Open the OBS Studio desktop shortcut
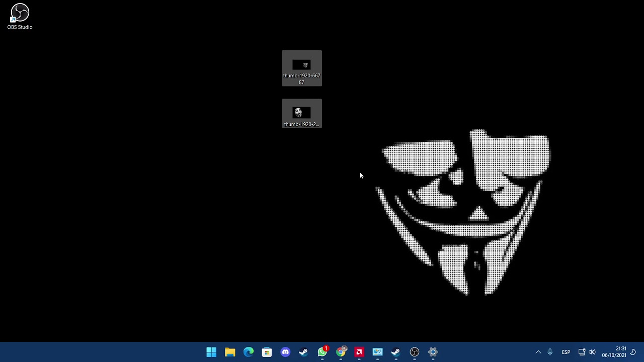 coord(20,13)
